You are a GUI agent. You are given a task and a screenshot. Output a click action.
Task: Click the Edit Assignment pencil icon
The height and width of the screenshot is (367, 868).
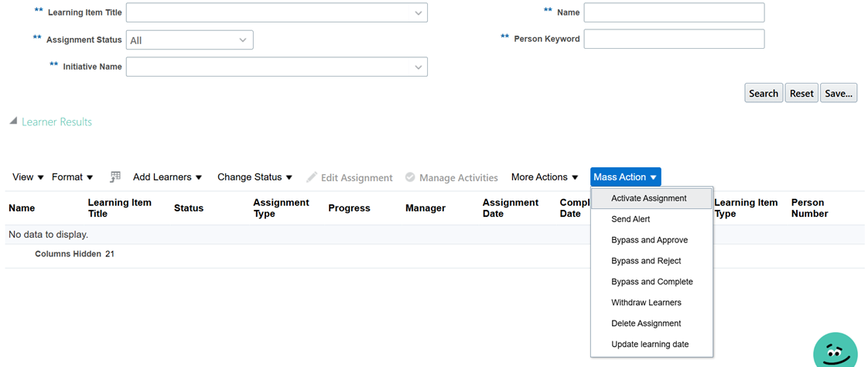(x=312, y=177)
